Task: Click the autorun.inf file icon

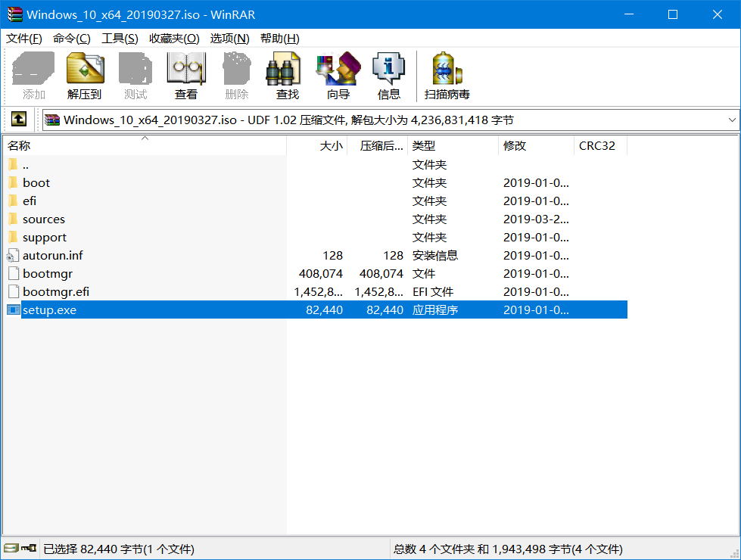Action: click(13, 255)
